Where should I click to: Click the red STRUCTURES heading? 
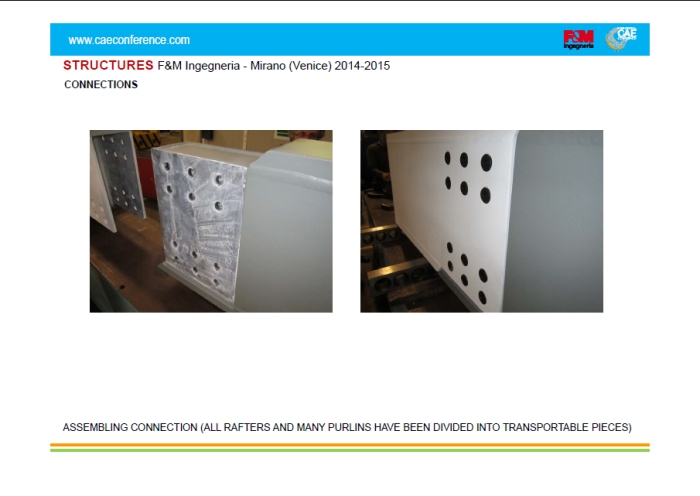pyautogui.click(x=108, y=66)
